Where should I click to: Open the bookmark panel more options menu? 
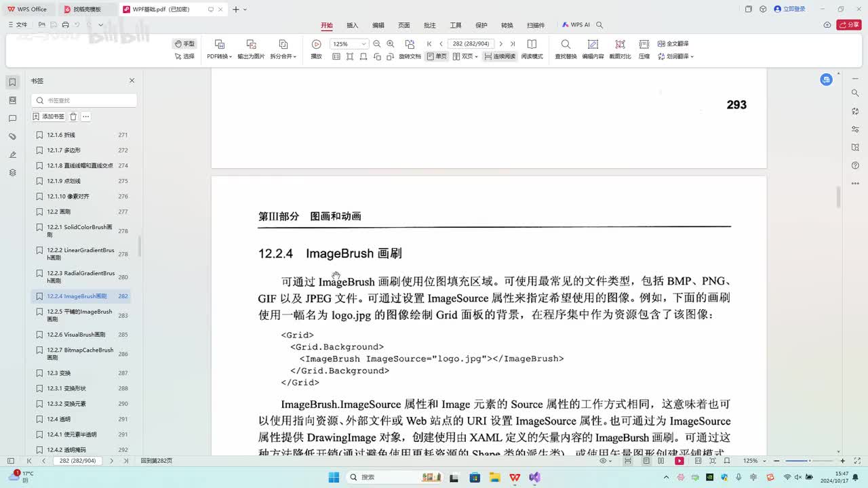pos(86,117)
